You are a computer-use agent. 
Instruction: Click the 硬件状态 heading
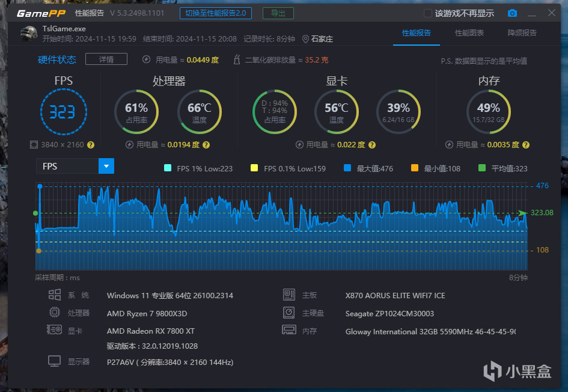click(x=57, y=60)
